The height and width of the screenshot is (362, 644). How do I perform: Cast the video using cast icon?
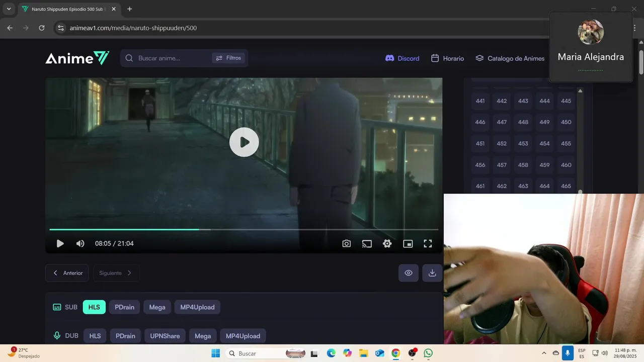pos(367,243)
